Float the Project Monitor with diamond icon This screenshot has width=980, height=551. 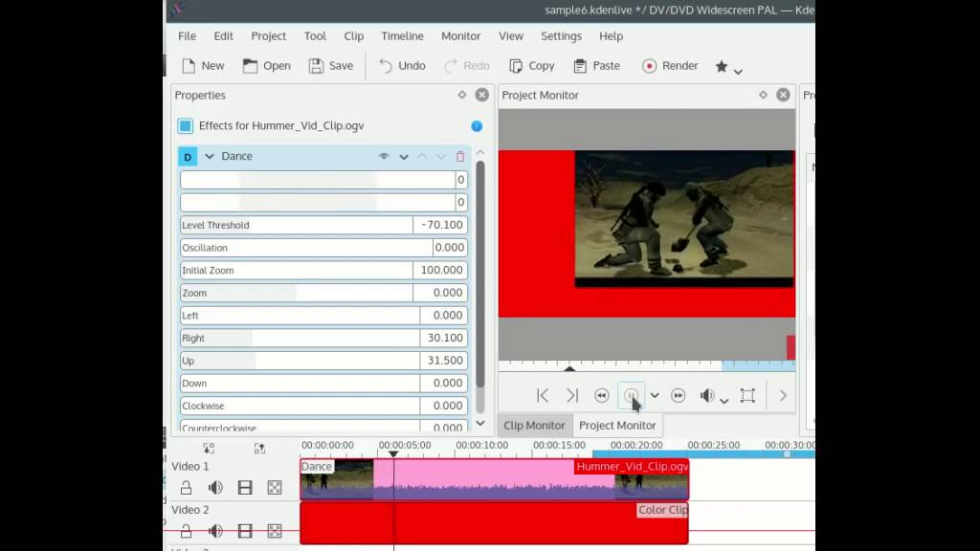[763, 95]
